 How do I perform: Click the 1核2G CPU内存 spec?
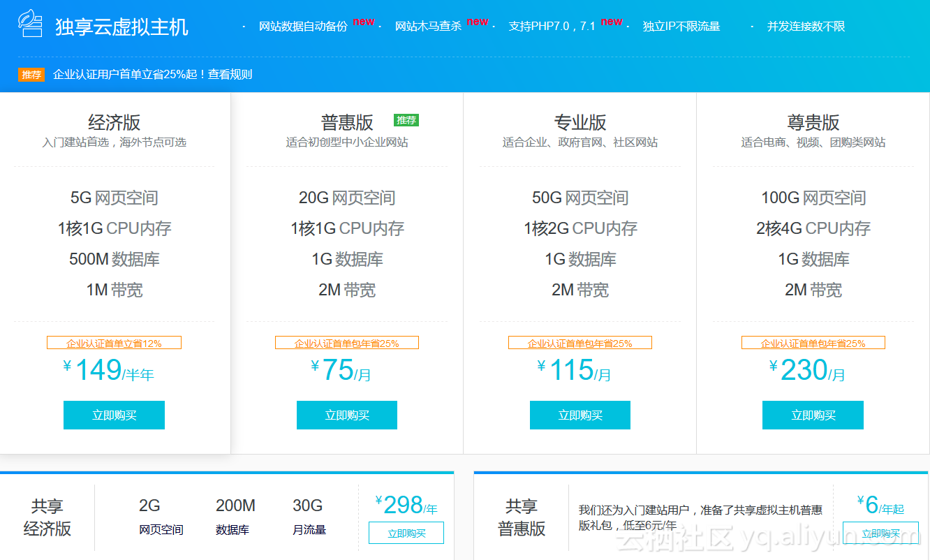point(580,228)
